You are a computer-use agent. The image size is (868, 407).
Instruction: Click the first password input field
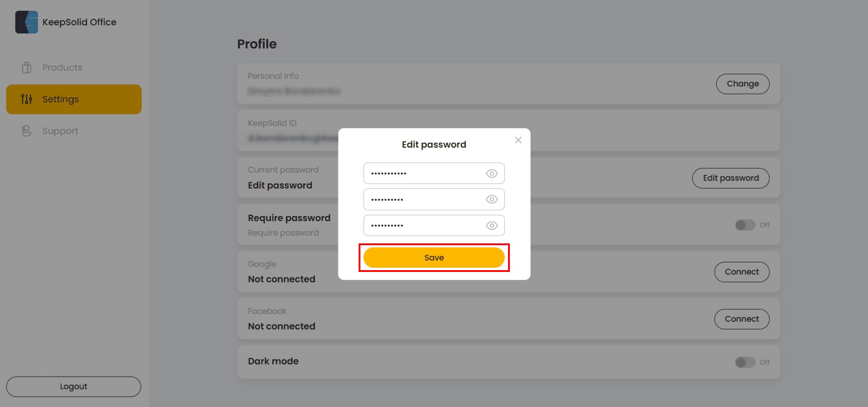423,174
